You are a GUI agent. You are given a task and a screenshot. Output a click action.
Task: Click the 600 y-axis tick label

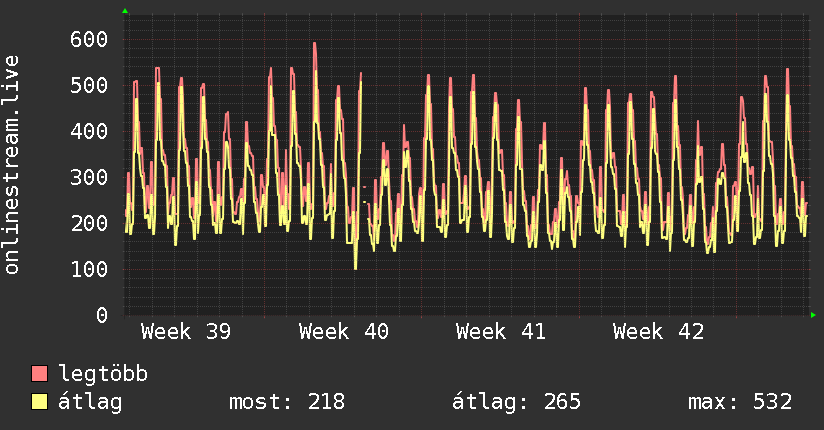(x=89, y=39)
